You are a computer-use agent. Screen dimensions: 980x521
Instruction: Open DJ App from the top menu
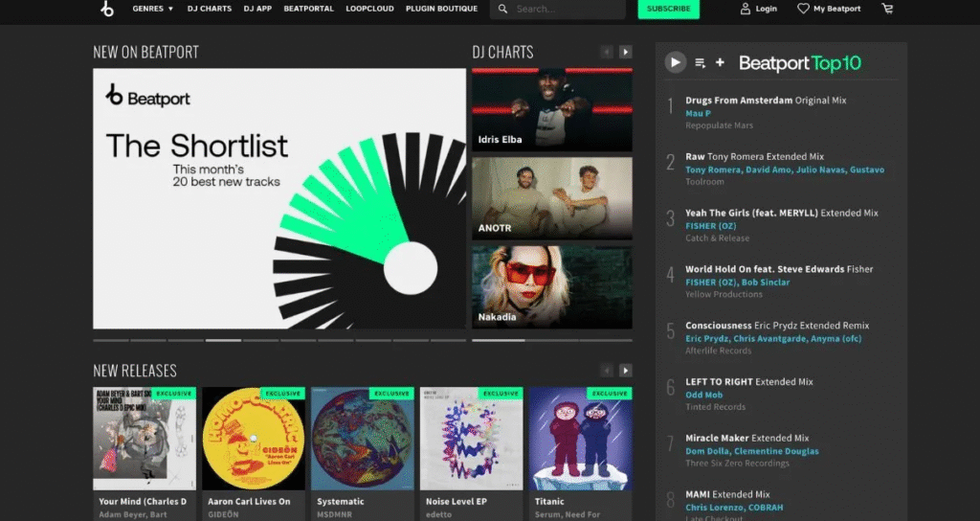click(257, 9)
